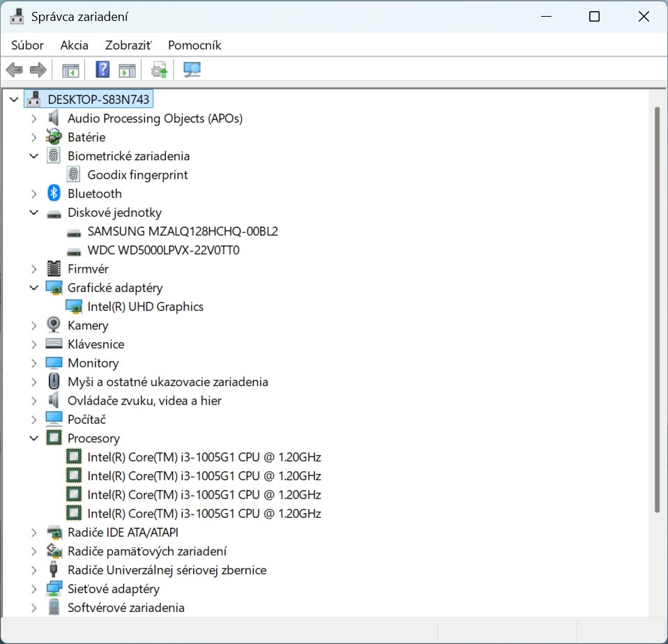Click the Back arrow toolbar icon
The width and height of the screenshot is (668, 644).
pos(14,70)
